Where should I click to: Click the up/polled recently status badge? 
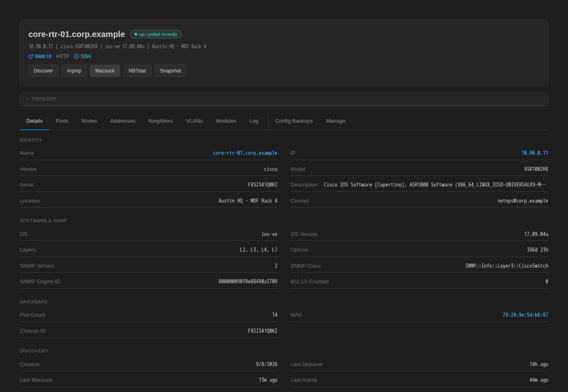tap(156, 34)
